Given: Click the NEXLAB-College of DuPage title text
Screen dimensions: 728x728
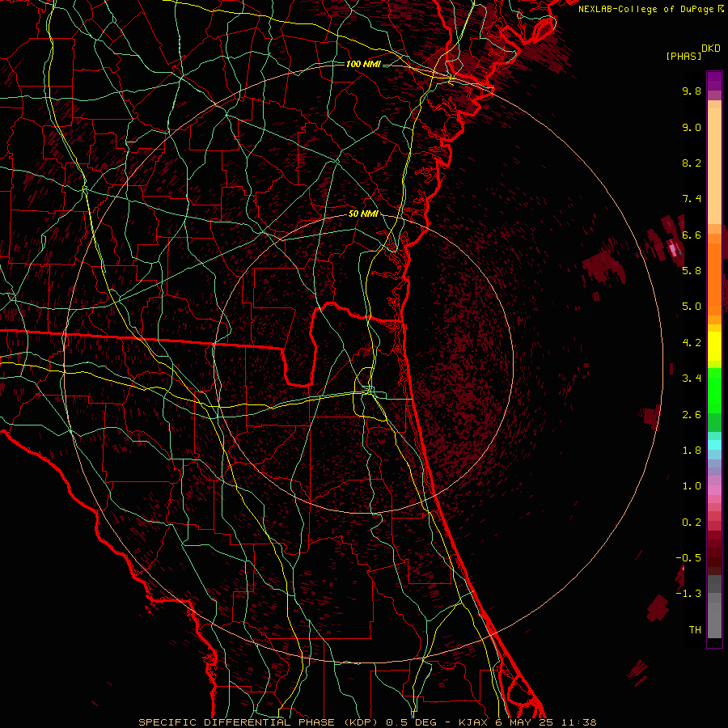Looking at the screenshot, I should tap(645, 9).
